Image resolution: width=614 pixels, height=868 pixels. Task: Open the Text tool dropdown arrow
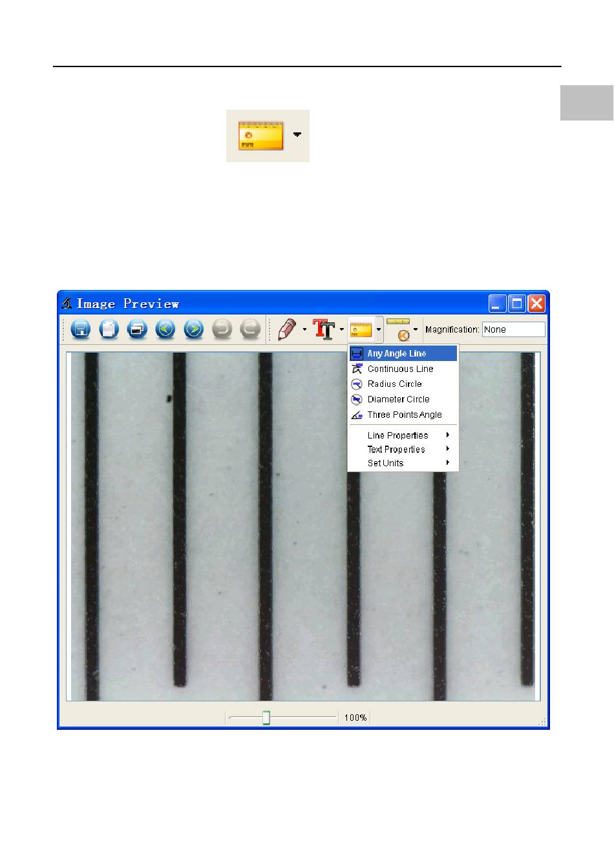click(342, 329)
